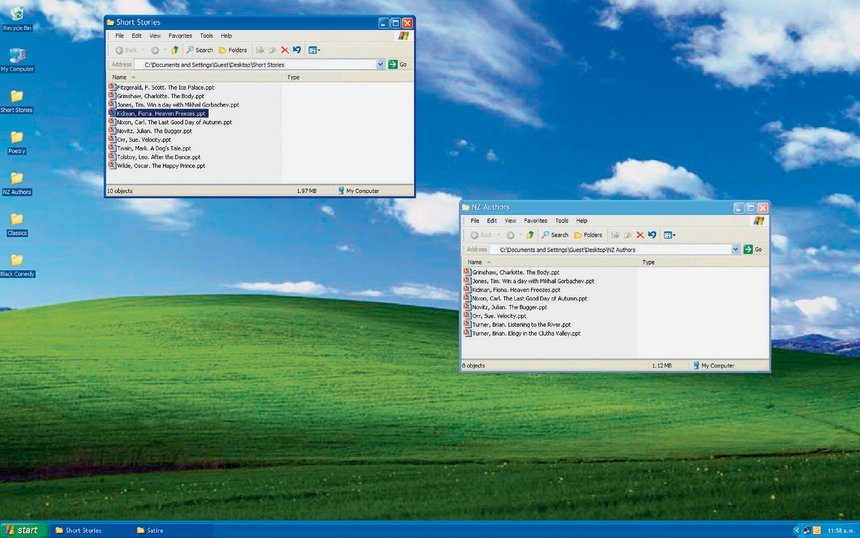Select the Black Comedy desktop folder
The width and height of the screenshot is (860, 538).
coord(17,265)
